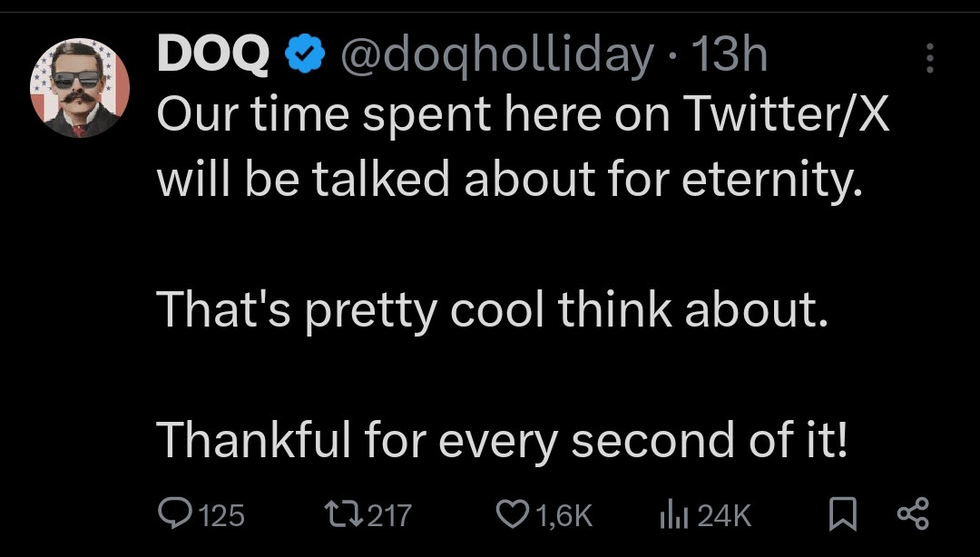Viewport: 980px width, 557px height.
Task: Open the three-dot more options menu
Action: click(x=928, y=58)
